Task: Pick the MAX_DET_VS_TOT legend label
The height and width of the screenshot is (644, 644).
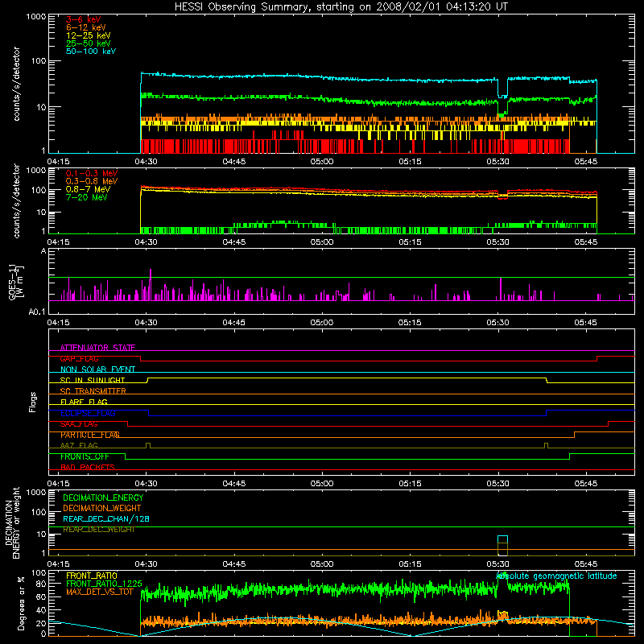Action: [x=100, y=592]
